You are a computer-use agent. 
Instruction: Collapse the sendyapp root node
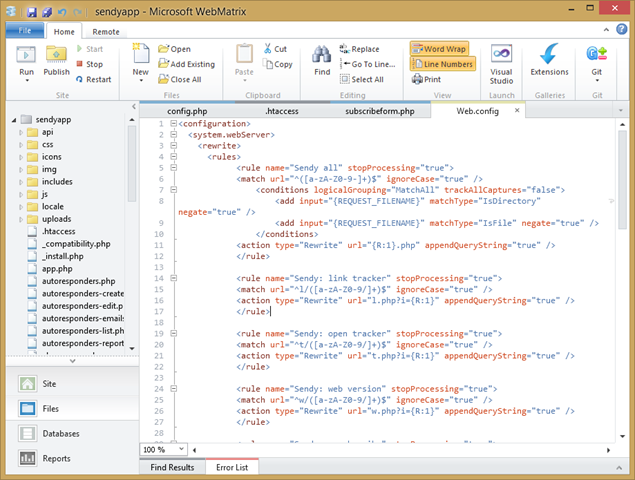coord(14,120)
